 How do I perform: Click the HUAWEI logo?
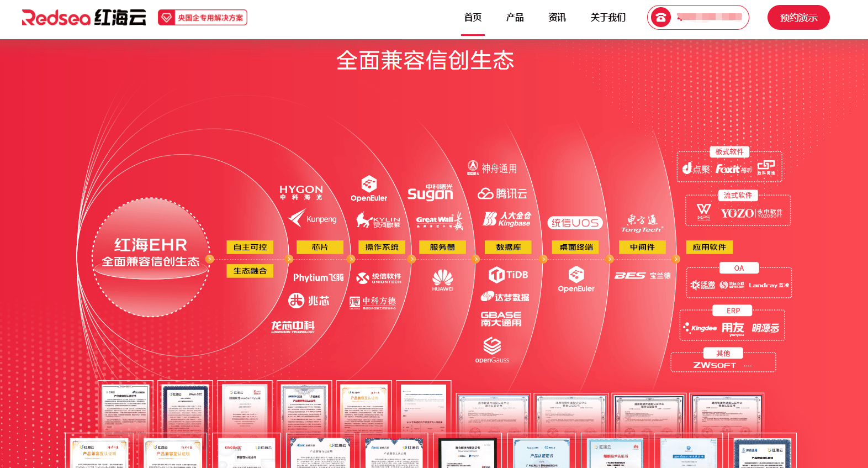[x=443, y=281]
